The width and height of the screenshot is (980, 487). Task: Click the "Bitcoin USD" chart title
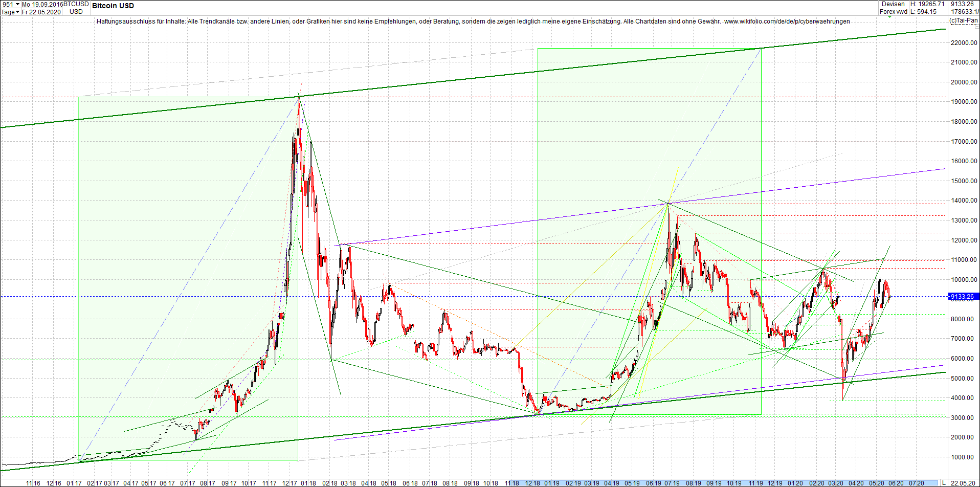[x=112, y=6]
